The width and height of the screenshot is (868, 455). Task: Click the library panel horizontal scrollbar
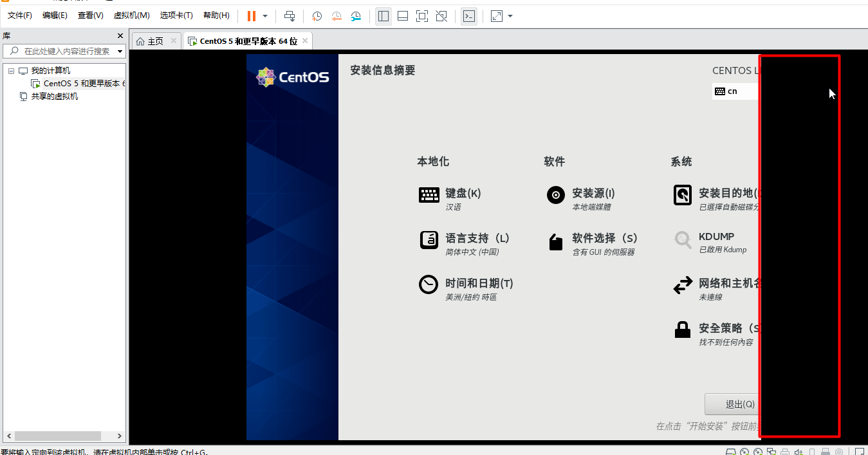tap(58, 436)
